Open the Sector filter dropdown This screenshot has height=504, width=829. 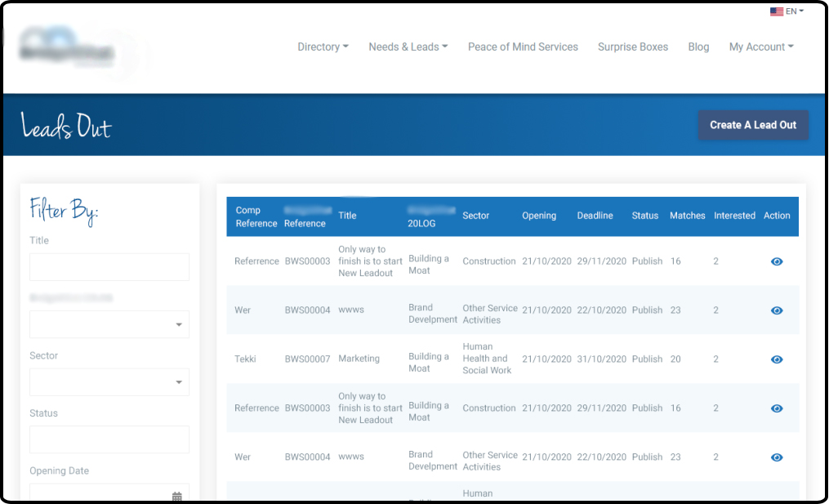(x=109, y=382)
